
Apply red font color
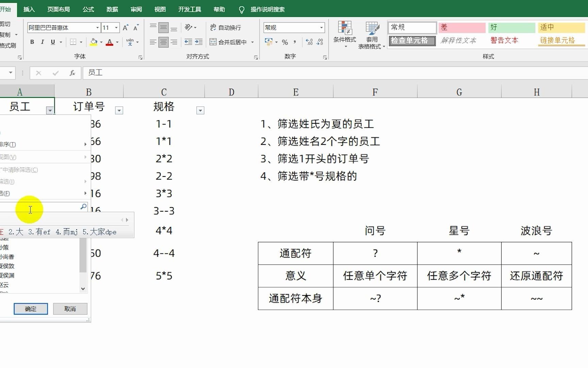click(109, 42)
